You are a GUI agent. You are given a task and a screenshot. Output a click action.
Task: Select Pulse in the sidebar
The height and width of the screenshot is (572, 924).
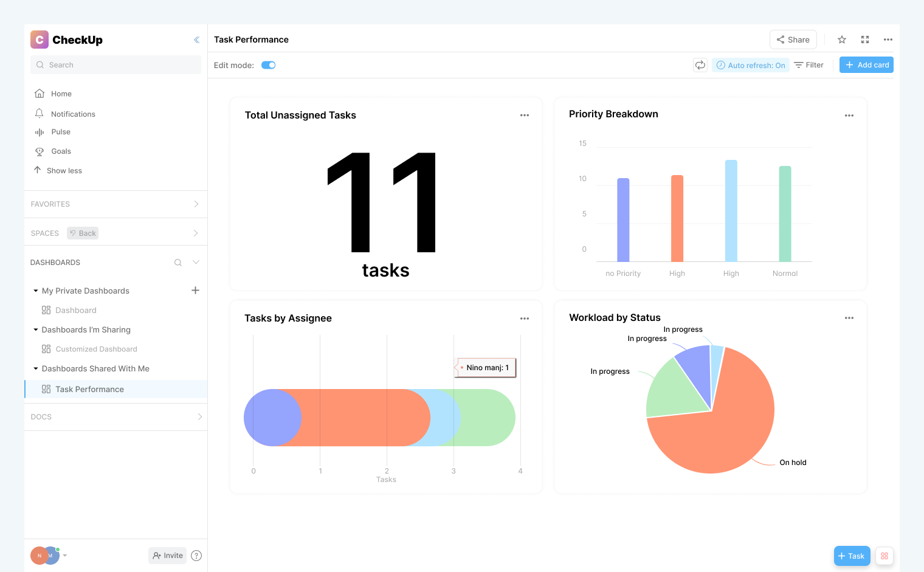(x=60, y=132)
